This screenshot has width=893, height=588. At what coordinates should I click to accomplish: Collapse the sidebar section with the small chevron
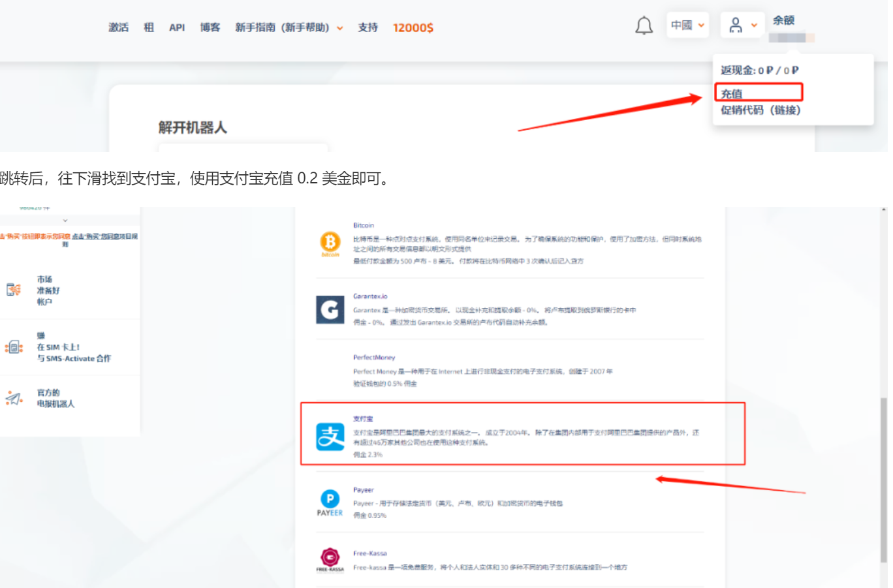pyautogui.click(x=65, y=221)
